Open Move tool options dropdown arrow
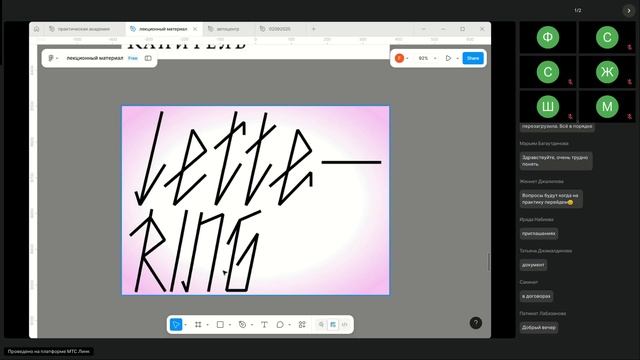The width and height of the screenshot is (640, 360). point(186,325)
